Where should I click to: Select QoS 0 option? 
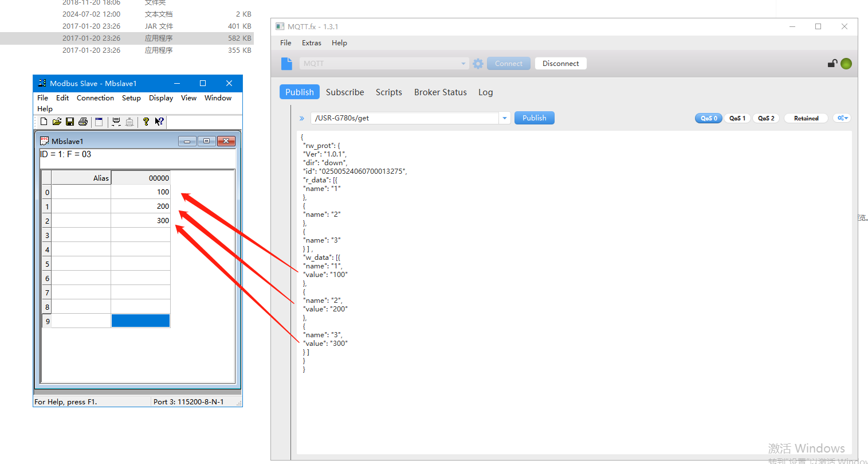click(709, 118)
